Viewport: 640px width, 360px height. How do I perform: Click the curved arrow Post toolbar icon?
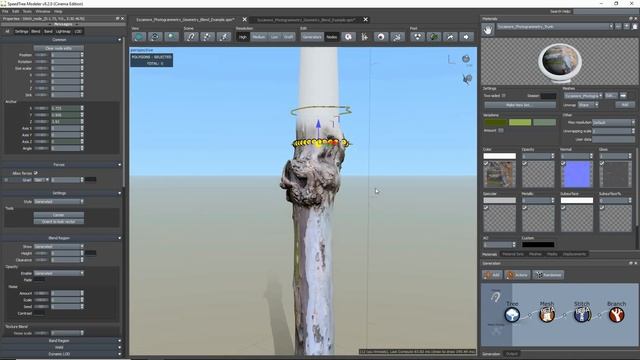click(x=450, y=37)
